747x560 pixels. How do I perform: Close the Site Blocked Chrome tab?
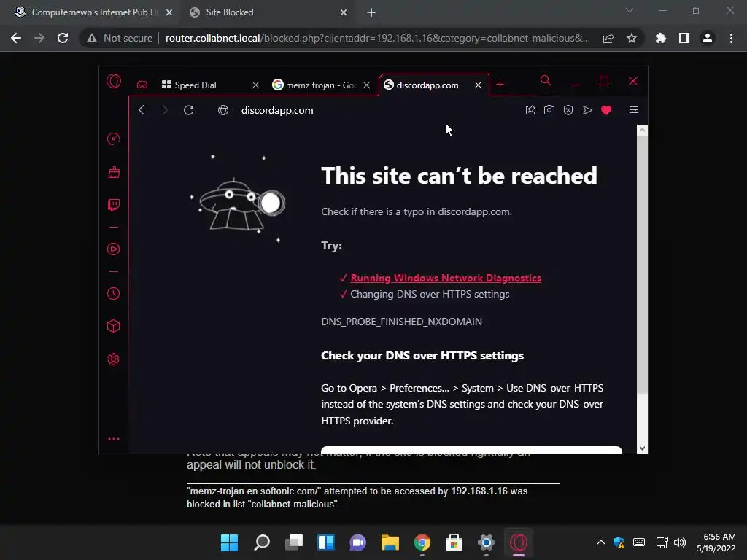pyautogui.click(x=344, y=12)
